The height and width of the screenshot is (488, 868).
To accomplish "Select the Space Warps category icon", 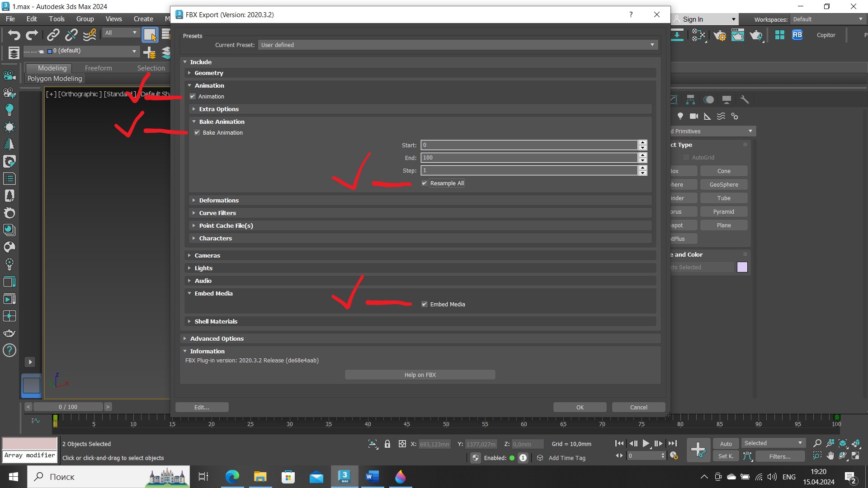I will [x=721, y=116].
